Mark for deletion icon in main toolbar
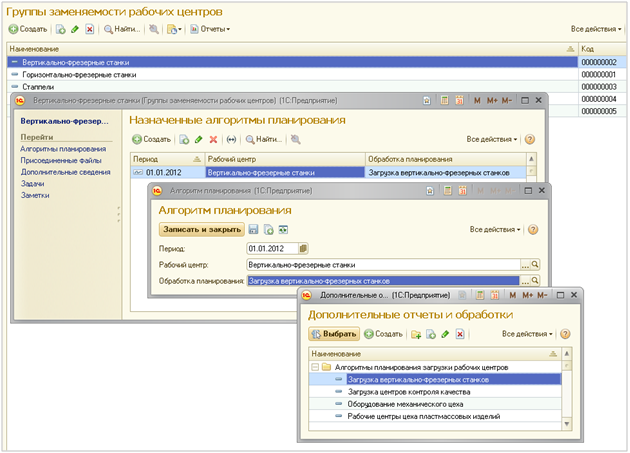This screenshot has height=453, width=630. pyautogui.click(x=90, y=29)
